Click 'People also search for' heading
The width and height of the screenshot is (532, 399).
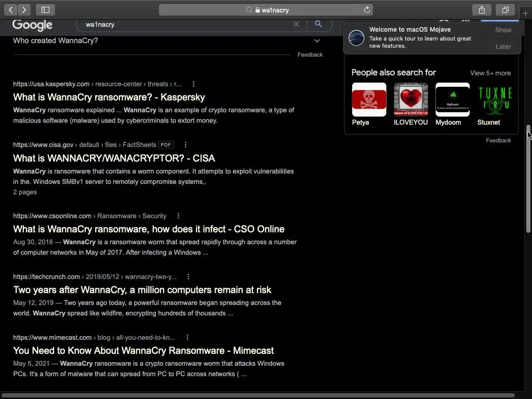coord(394,72)
